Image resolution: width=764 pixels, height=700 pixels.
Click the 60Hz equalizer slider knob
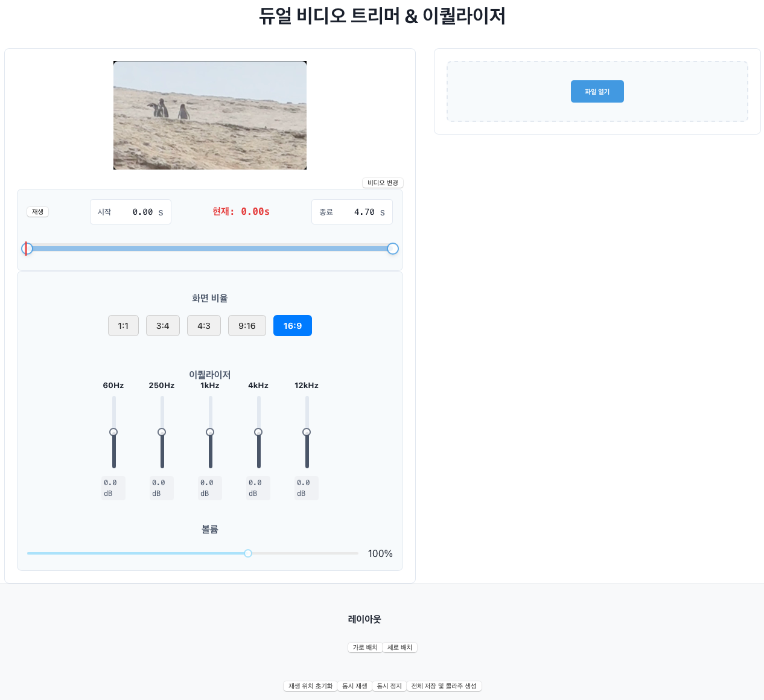(x=113, y=431)
